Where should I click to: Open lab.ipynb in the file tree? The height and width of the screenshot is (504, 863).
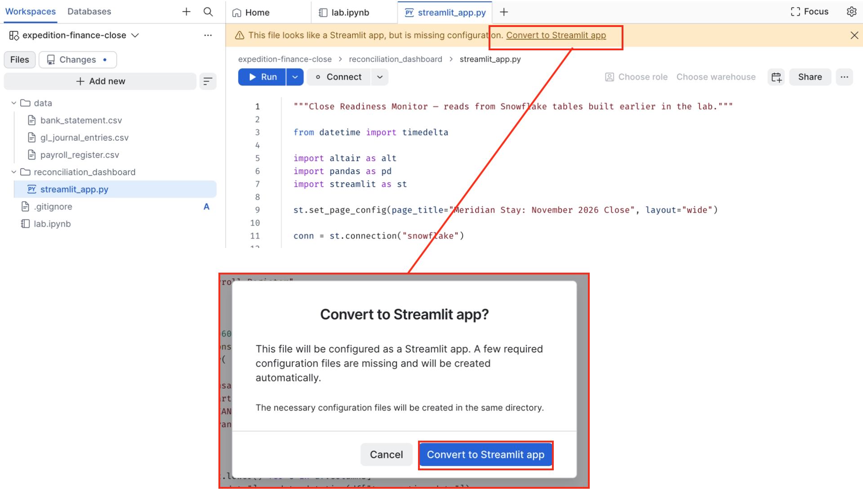pos(52,224)
